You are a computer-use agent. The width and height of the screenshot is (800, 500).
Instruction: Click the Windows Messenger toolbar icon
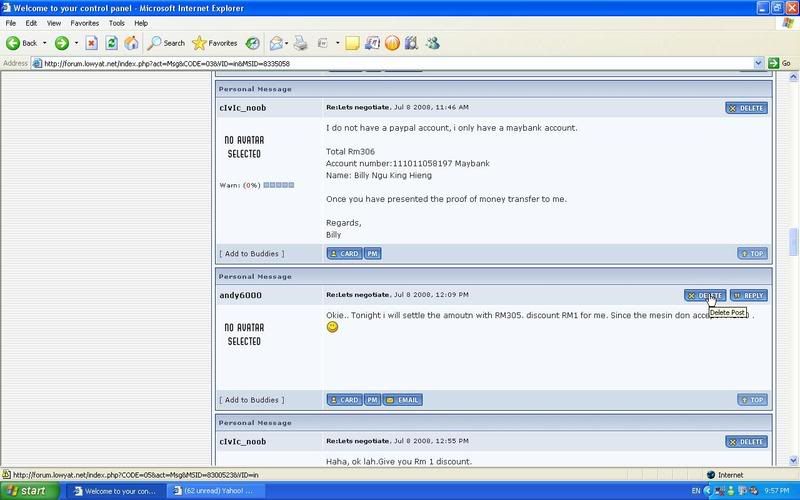coord(433,43)
